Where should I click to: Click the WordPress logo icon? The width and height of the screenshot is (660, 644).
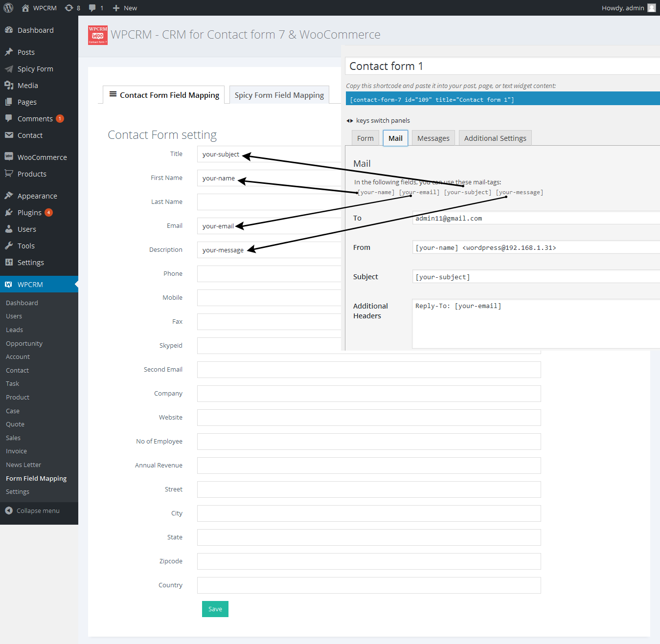(8, 8)
